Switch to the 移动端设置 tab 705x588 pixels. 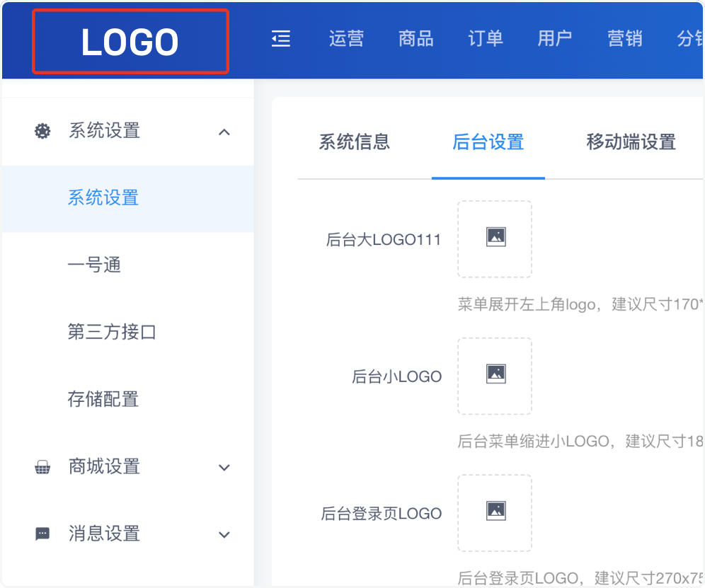click(x=631, y=142)
